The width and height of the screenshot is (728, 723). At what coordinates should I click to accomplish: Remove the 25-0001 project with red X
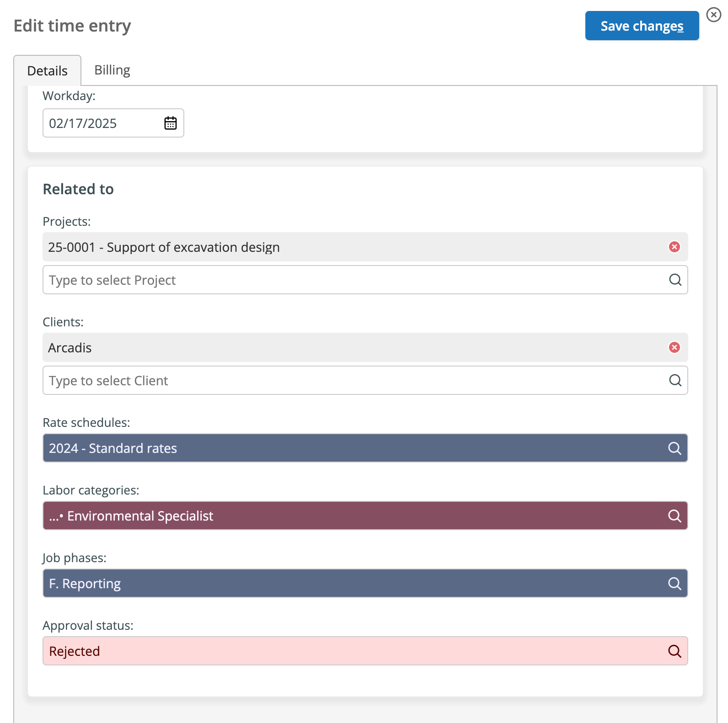(x=674, y=247)
